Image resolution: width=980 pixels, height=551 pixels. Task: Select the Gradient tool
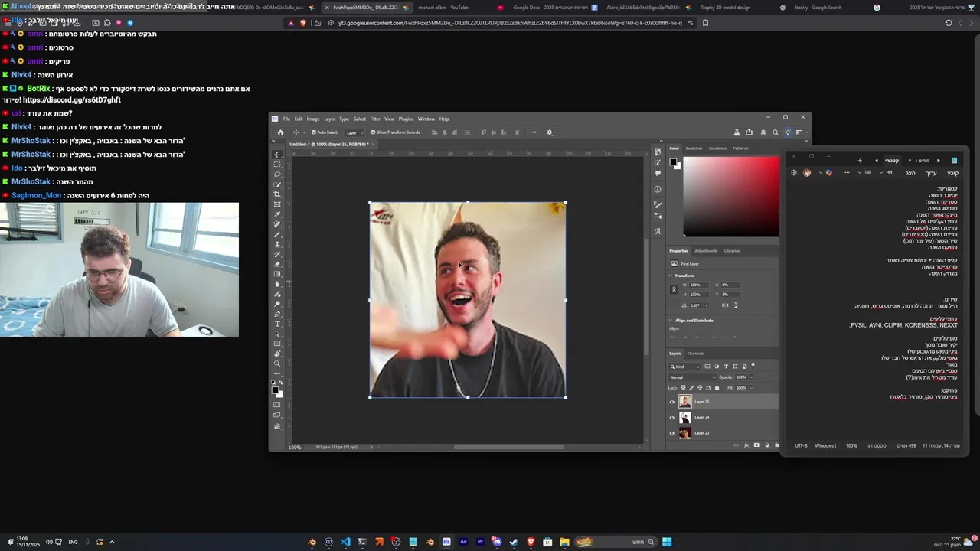coord(276,274)
